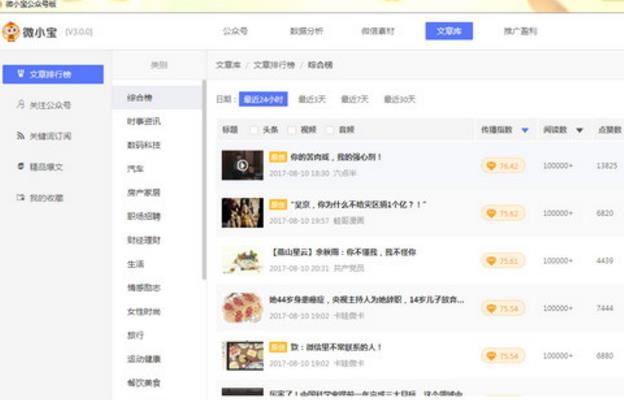
Task: Open the 文章库 top tab
Action: click(x=449, y=31)
